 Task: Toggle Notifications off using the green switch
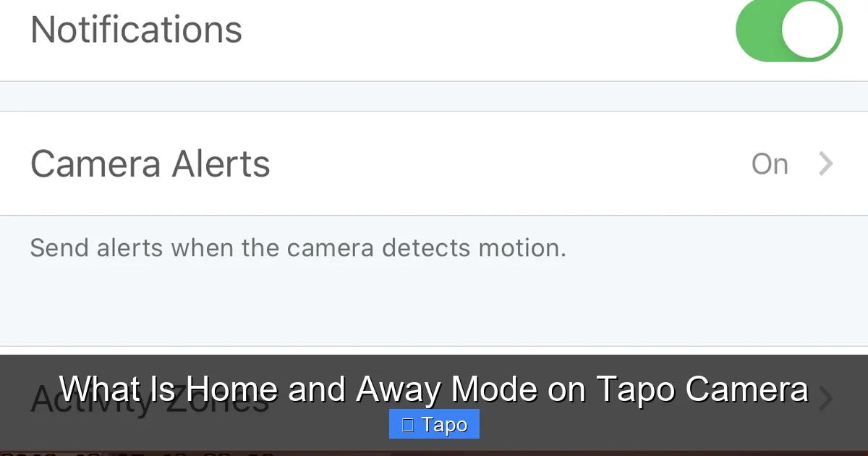click(788, 30)
